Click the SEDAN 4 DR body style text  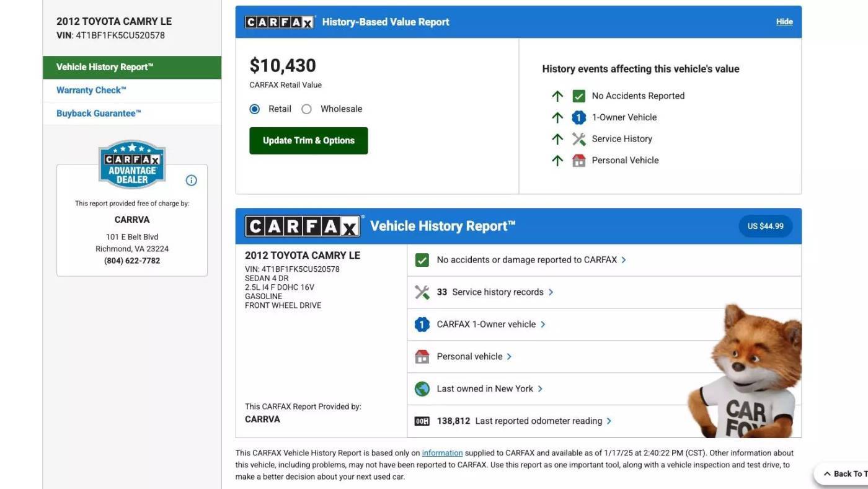coord(267,279)
